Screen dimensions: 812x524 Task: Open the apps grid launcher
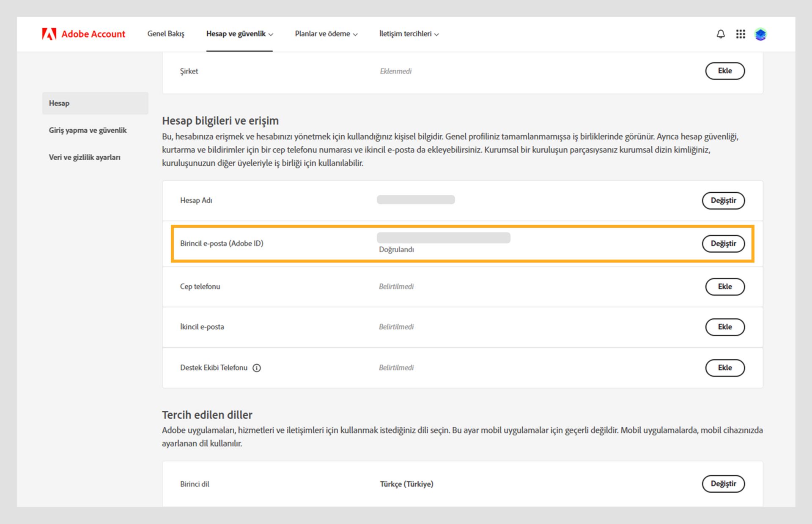coord(741,34)
